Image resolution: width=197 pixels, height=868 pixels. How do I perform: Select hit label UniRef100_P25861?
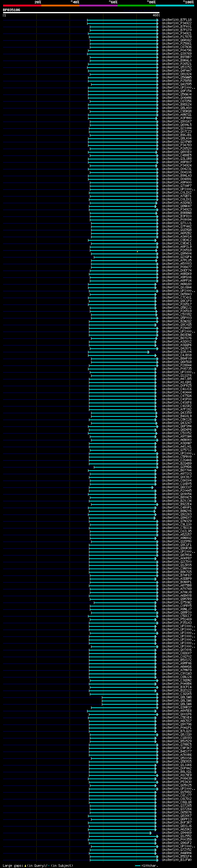coord(176,43)
